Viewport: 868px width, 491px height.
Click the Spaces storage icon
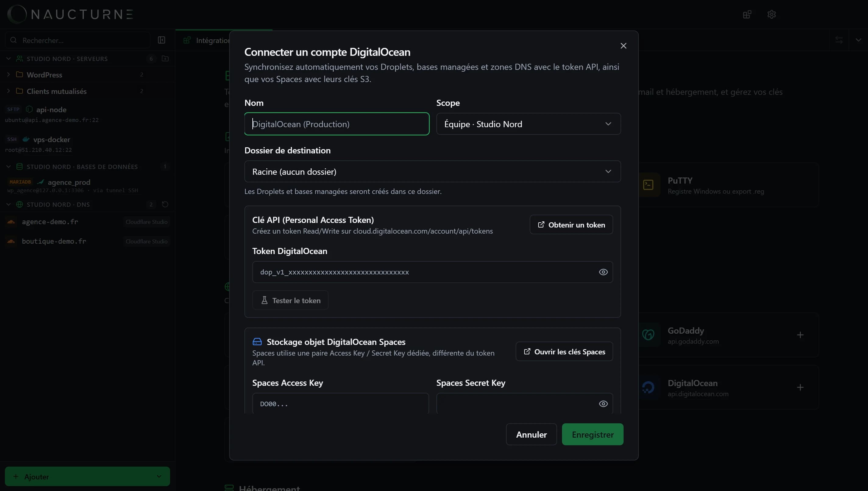tap(257, 342)
